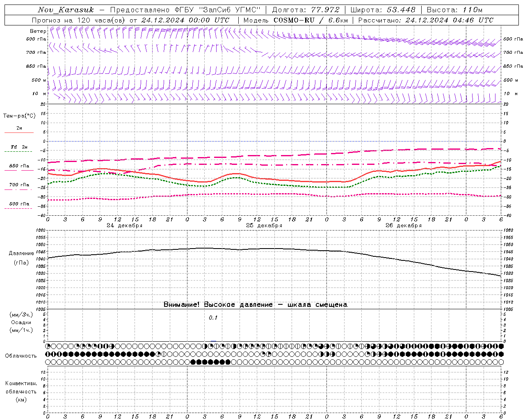This screenshot has height=420, width=525.
Task: Click the Высота: 110м field
Action: [x=454, y=10]
